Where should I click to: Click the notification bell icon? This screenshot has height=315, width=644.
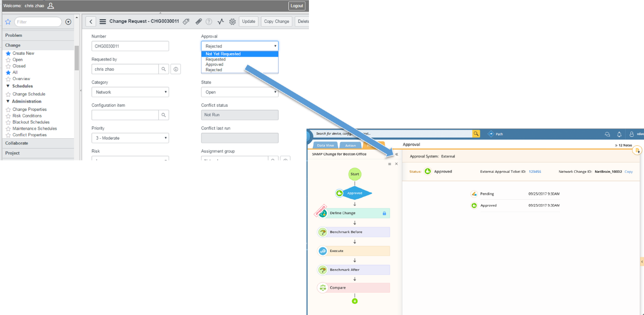pos(619,134)
